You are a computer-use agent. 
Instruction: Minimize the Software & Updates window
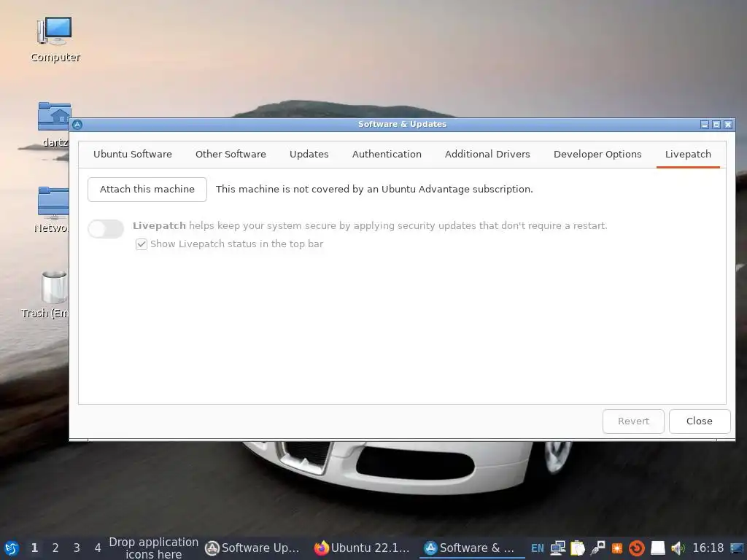coord(705,125)
